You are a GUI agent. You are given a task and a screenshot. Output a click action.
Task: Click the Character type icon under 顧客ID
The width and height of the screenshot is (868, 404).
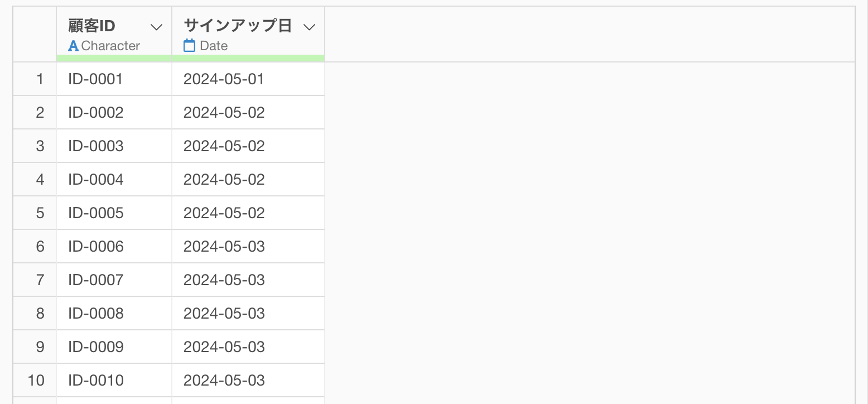tap(73, 46)
